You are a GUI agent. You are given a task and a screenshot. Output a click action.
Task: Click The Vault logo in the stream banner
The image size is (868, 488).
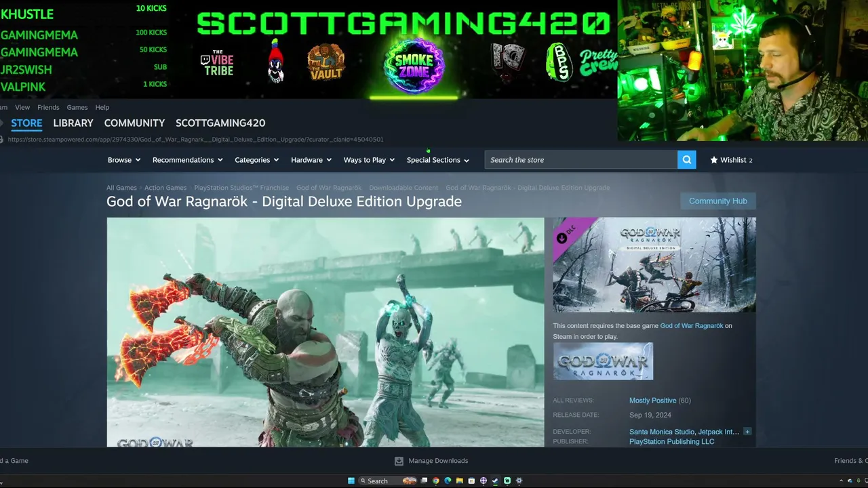(x=326, y=63)
